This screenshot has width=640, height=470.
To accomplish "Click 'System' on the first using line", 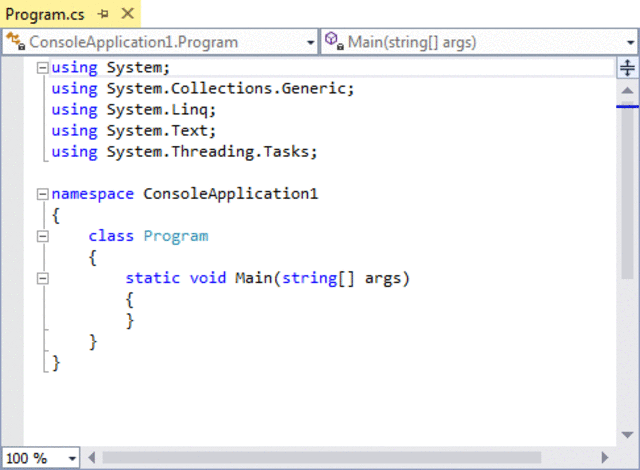I will coord(134,68).
